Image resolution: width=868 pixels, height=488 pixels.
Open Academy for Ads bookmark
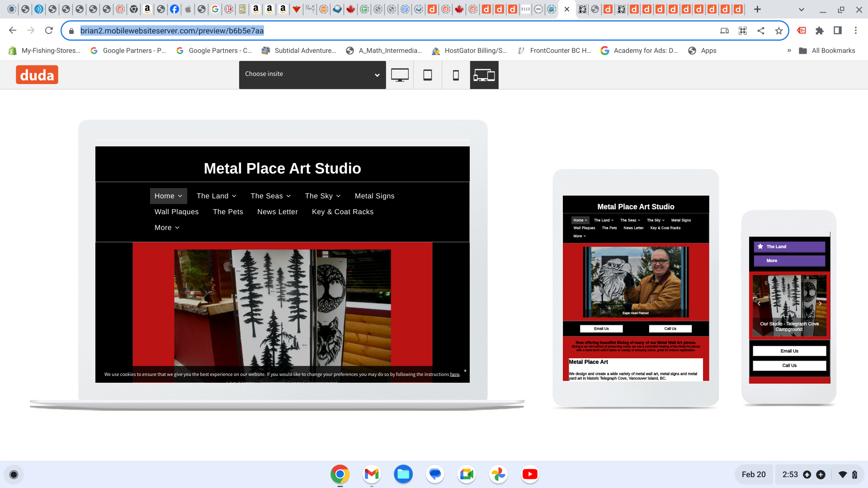(x=639, y=51)
